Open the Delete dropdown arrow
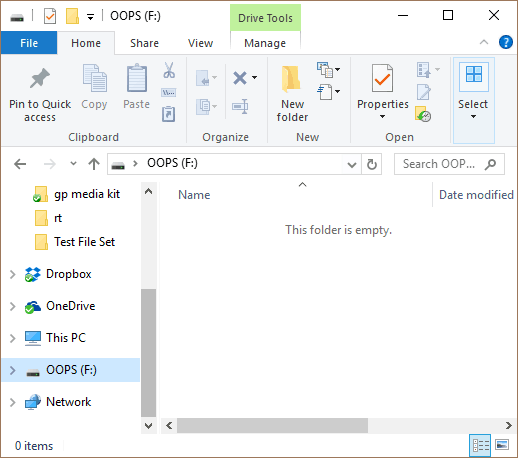 pos(255,78)
